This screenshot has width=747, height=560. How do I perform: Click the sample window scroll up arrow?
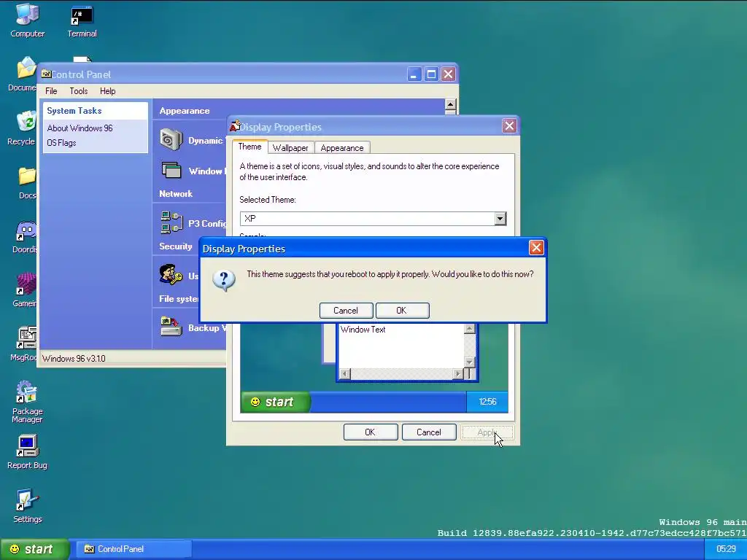[469, 329]
